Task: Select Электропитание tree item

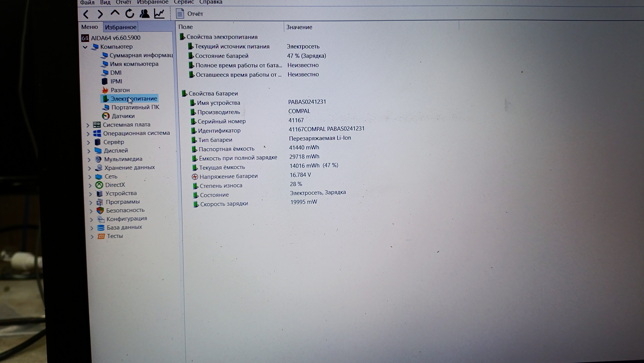Action: tap(130, 99)
